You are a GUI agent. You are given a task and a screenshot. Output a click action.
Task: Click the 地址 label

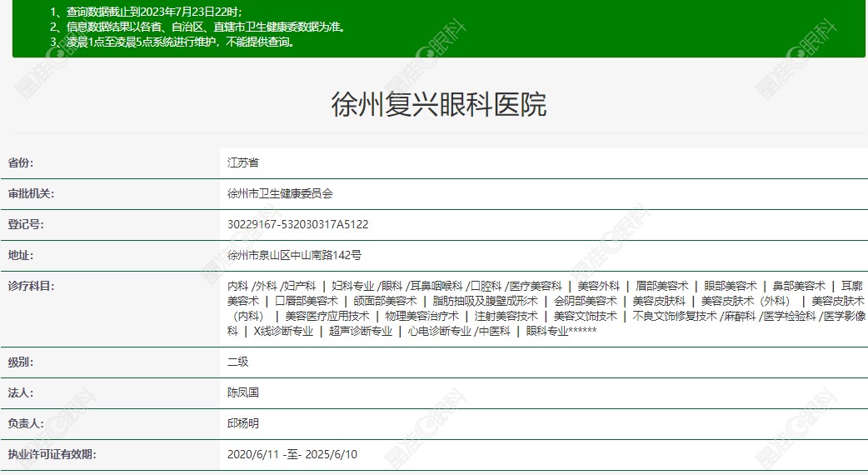click(x=21, y=255)
